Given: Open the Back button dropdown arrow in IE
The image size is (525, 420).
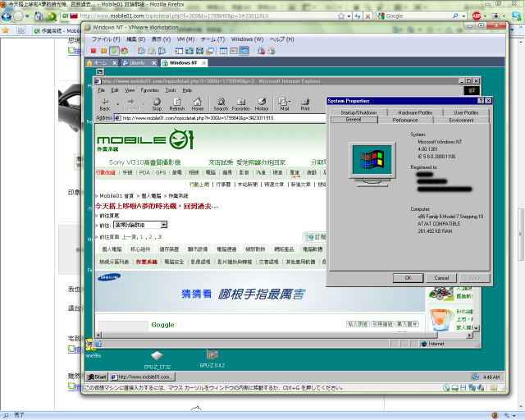Looking at the screenshot, I should [x=117, y=104].
